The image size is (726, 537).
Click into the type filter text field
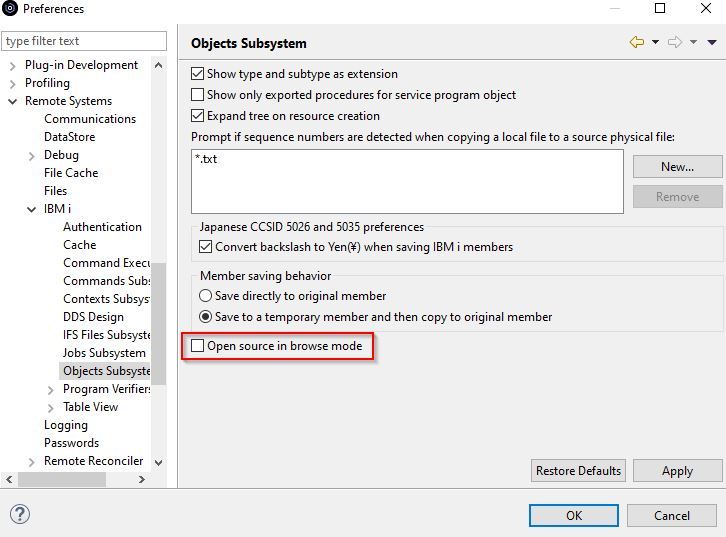[x=84, y=41]
